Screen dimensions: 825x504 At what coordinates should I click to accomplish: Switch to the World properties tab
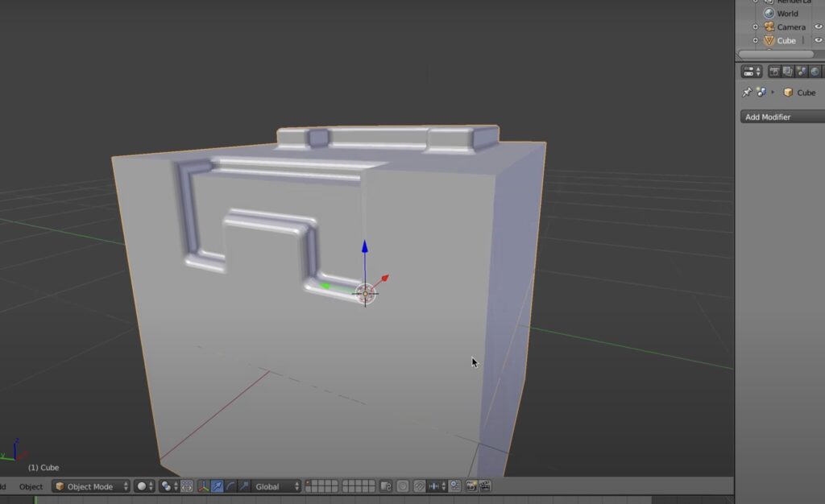click(815, 72)
